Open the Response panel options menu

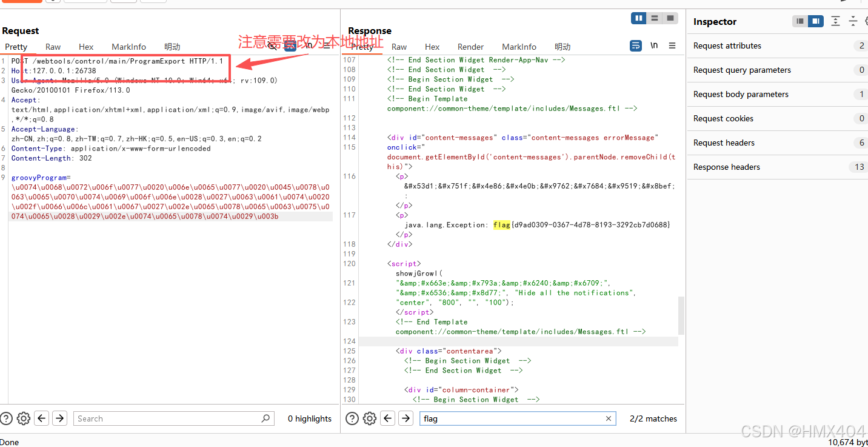[x=672, y=45]
